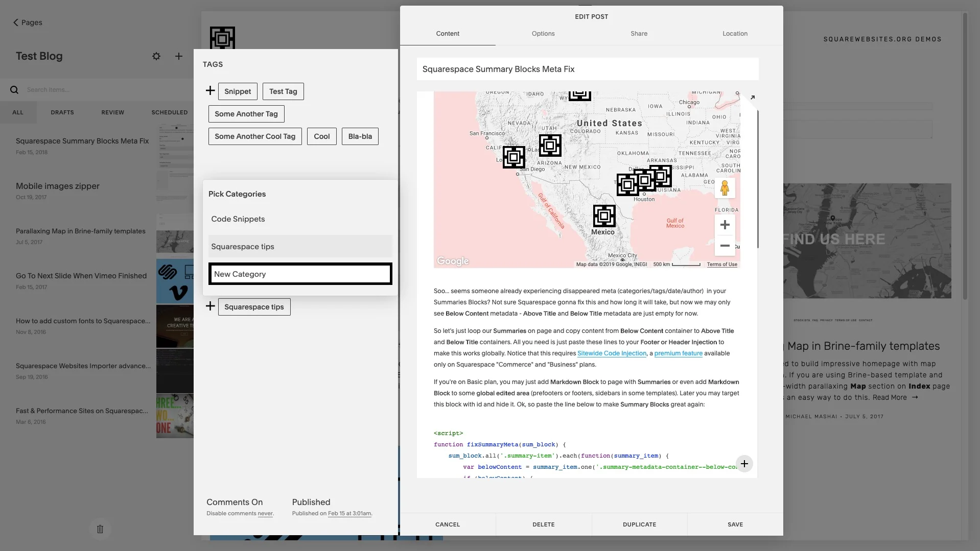Click the Test Tag tag
The height and width of the screenshot is (551, 980).
pyautogui.click(x=283, y=91)
